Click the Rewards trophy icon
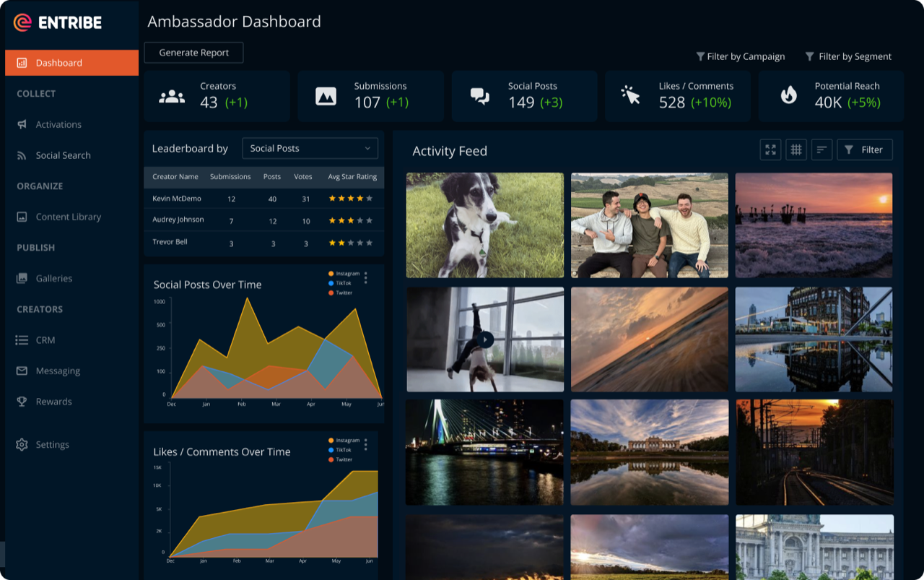 coord(22,402)
